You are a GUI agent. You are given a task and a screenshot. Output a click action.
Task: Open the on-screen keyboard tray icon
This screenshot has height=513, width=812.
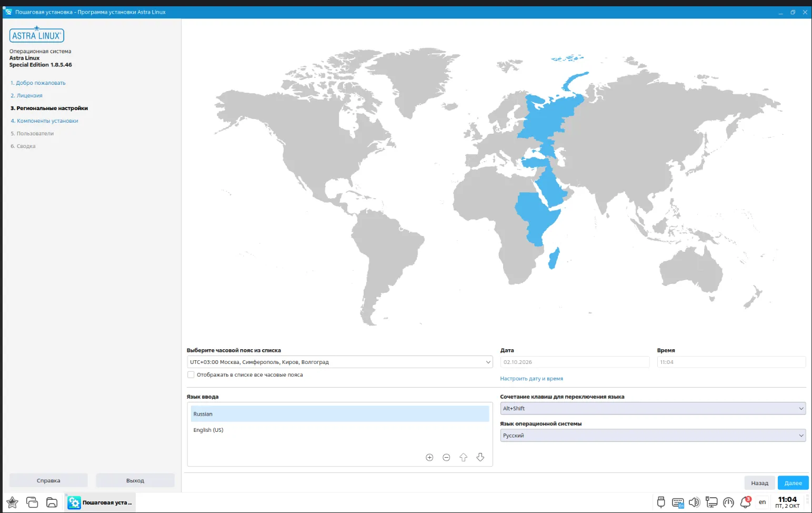click(678, 502)
